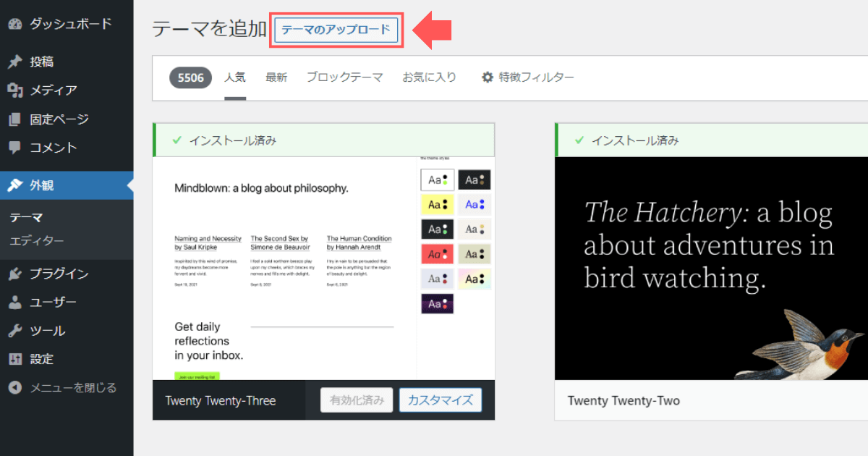Select the 投稿 pushpin icon in sidebar

(x=16, y=62)
